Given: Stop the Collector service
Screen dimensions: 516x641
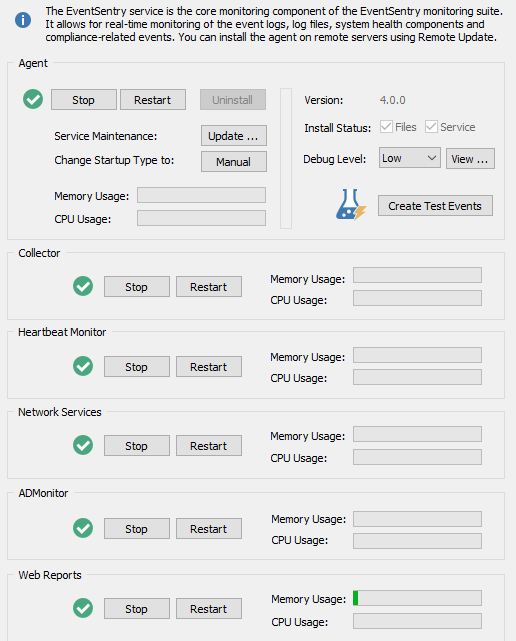Looking at the screenshot, I should [137, 287].
